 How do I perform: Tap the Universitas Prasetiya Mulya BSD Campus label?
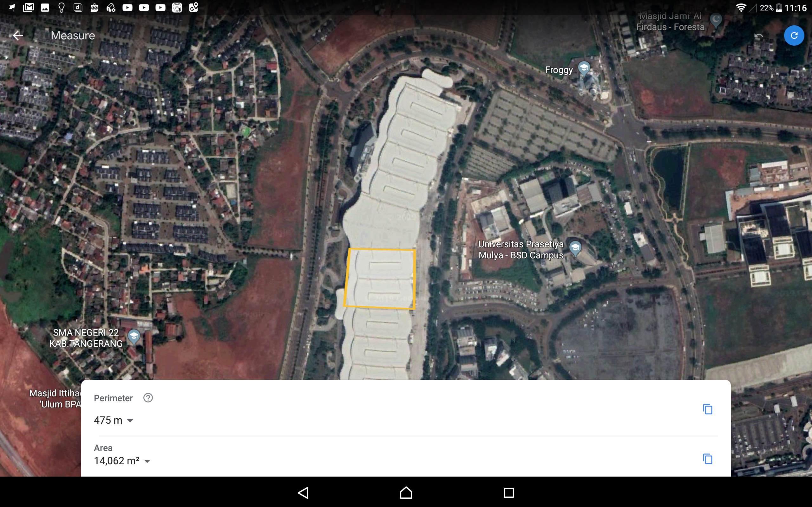[x=521, y=250]
